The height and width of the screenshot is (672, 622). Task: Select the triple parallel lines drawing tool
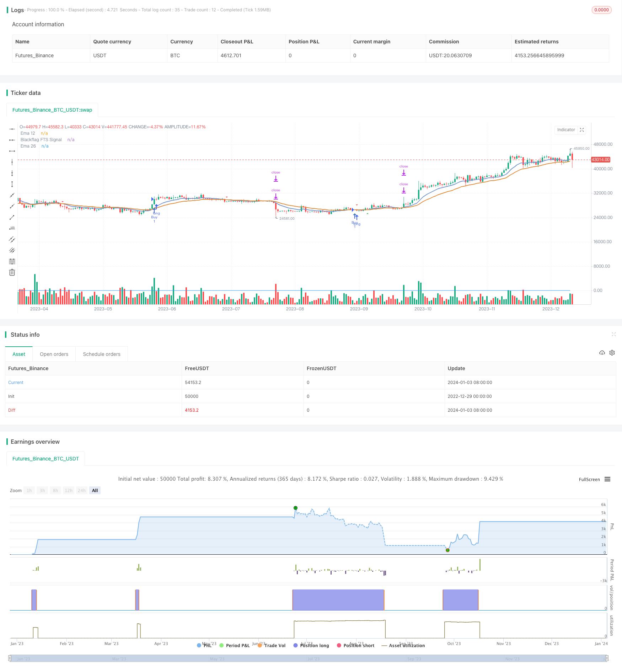point(12,250)
